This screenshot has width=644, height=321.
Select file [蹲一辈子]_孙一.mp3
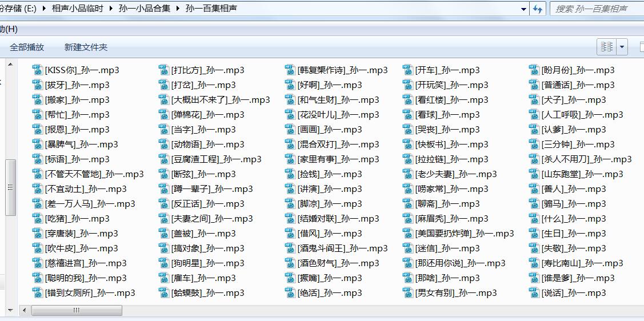coord(206,189)
